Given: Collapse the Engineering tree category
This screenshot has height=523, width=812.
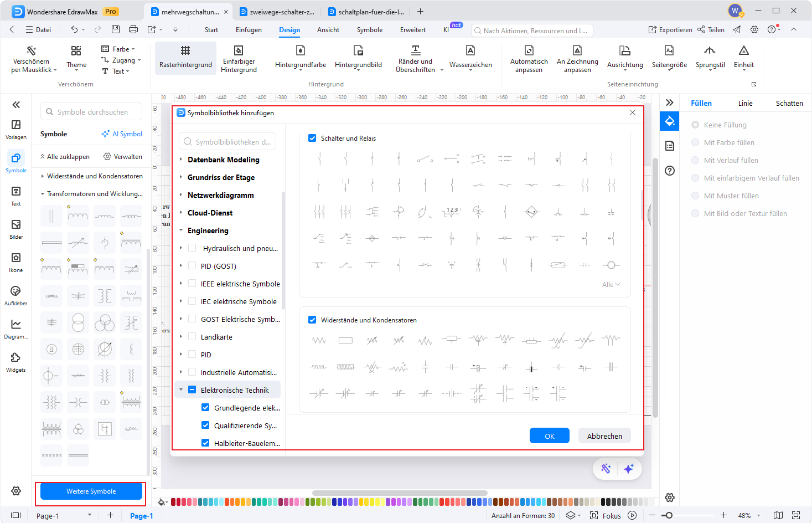Looking at the screenshot, I should click(181, 230).
